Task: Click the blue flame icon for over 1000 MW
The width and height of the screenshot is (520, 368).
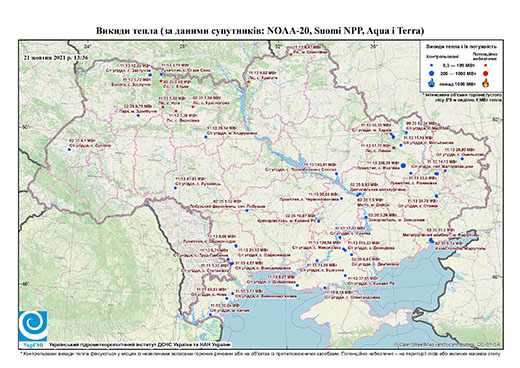Action: pos(432,83)
